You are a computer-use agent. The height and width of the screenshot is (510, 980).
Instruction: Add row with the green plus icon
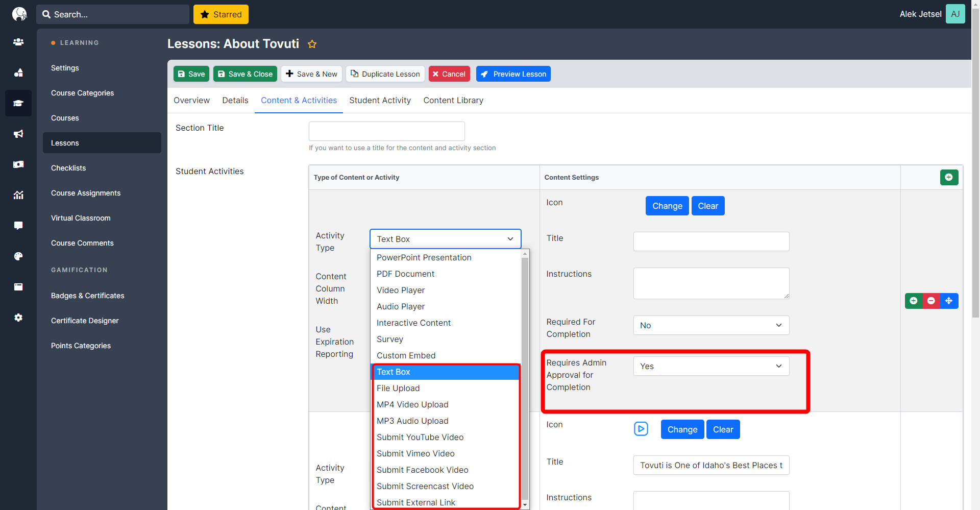click(914, 301)
